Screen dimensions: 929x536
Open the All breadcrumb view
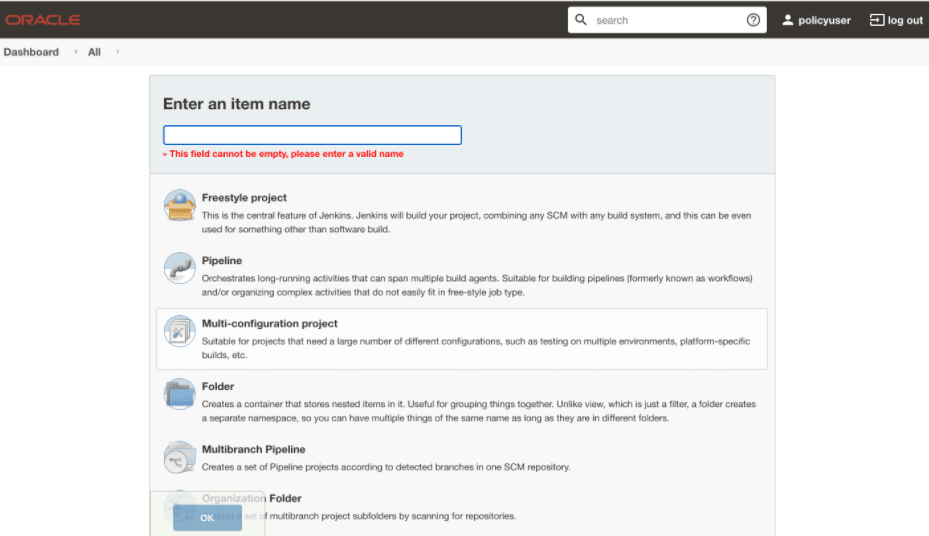pos(94,52)
